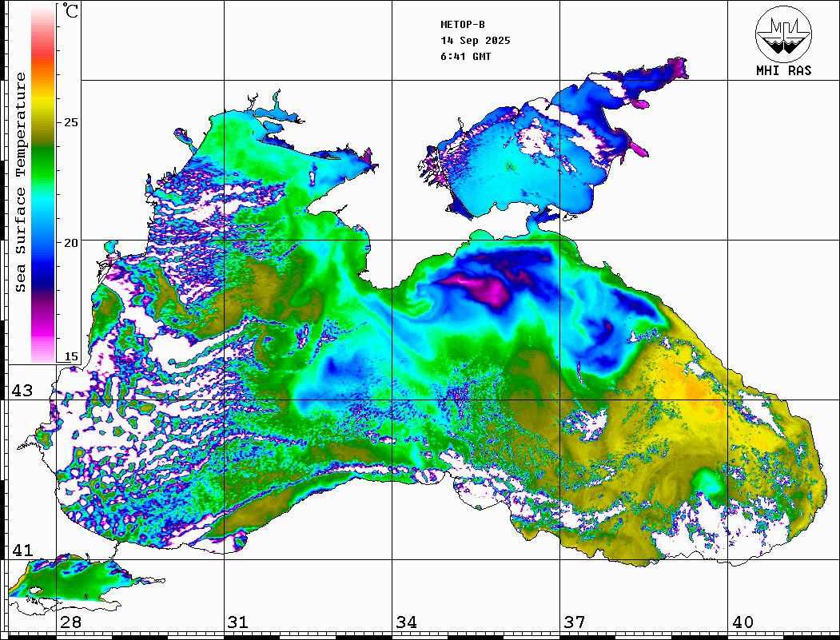
Task: Click the "6:41 GMT" time label
Action: [x=466, y=57]
